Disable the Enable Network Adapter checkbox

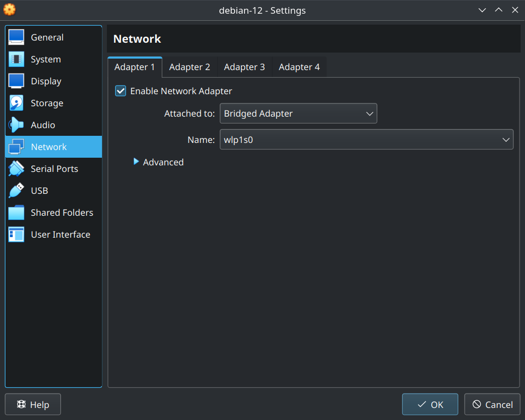[x=120, y=91]
